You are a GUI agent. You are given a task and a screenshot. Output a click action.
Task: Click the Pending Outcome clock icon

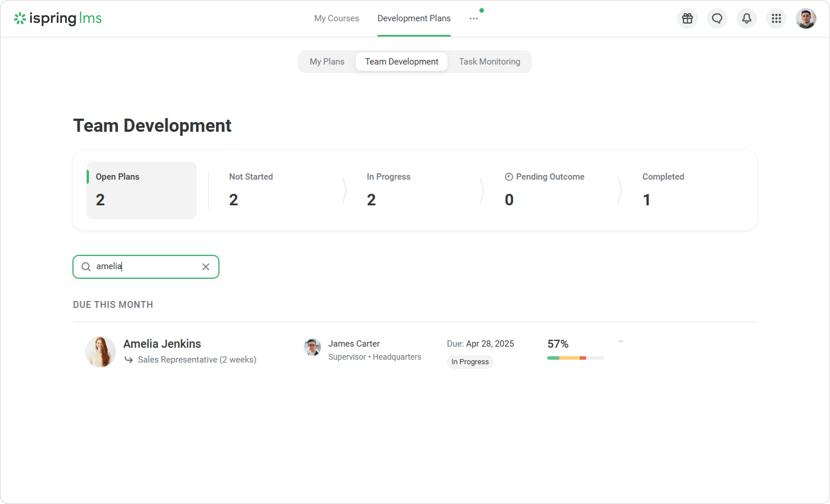tap(509, 177)
